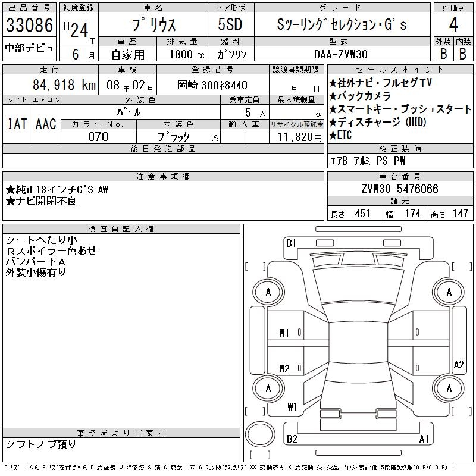Click sales point バックカメラ

pyautogui.click(x=360, y=96)
